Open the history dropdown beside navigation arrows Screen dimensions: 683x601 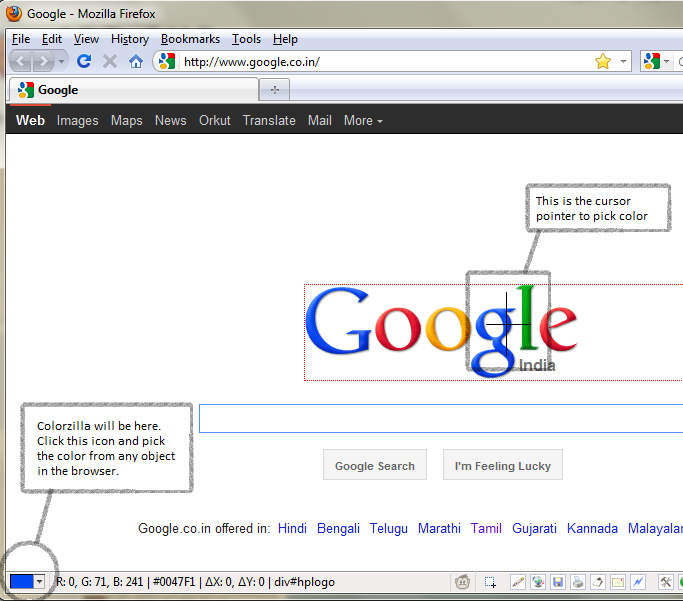point(61,61)
